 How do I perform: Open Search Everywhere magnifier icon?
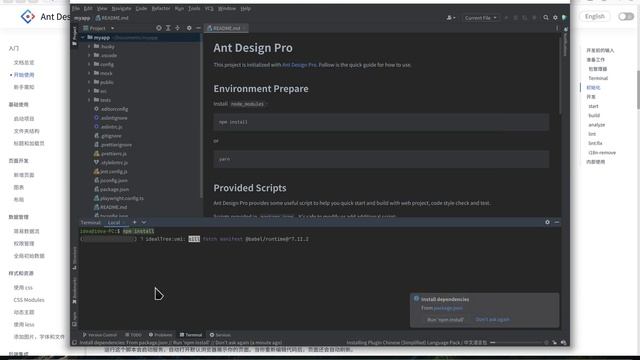pyautogui.click(x=546, y=18)
